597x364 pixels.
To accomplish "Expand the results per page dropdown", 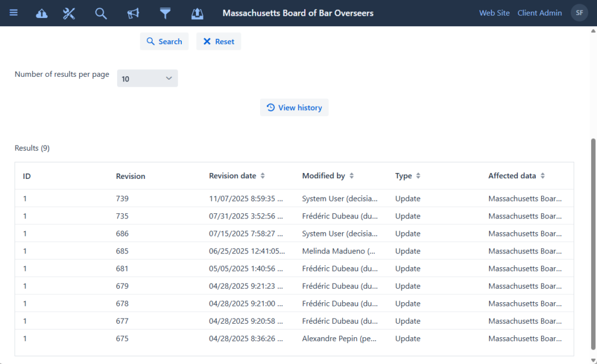I will (x=148, y=79).
